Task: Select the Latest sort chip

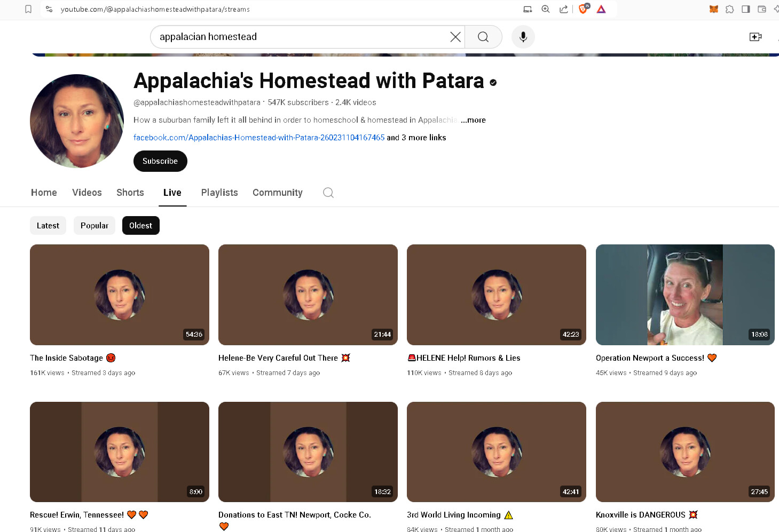Action: 48,226
